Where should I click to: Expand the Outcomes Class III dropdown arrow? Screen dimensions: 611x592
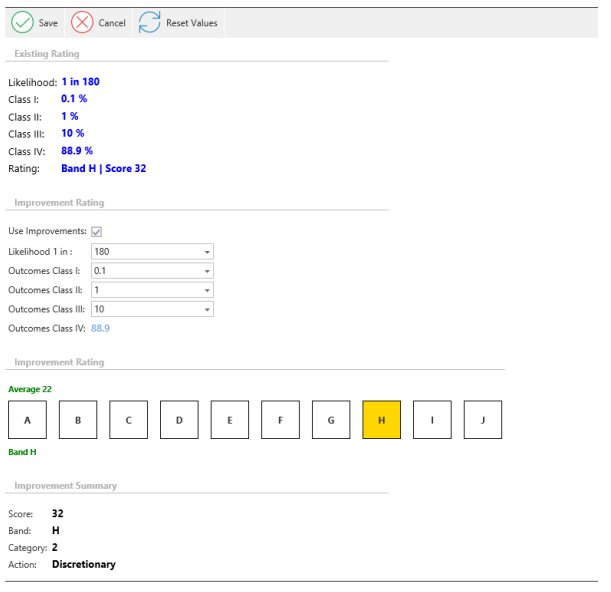click(206, 310)
